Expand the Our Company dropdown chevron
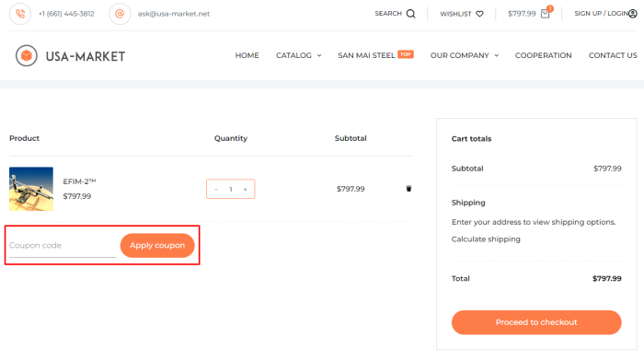 496,55
